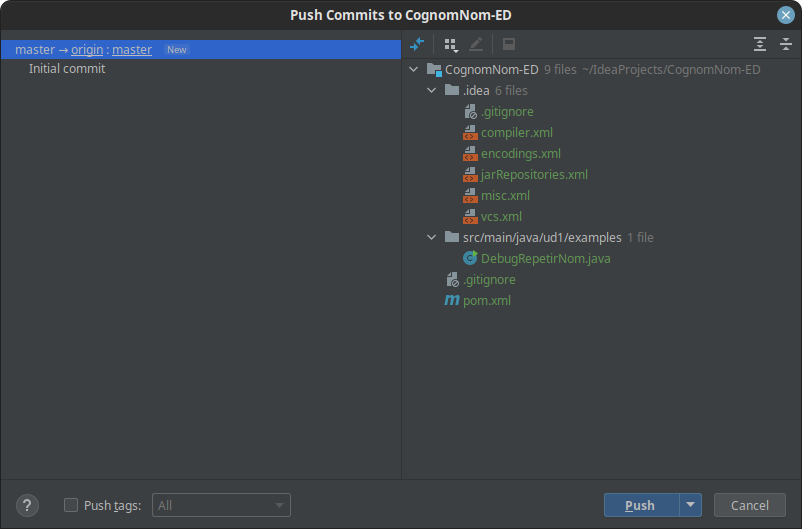This screenshot has width=802, height=529.
Task: Click the Show Diff toolbar icon
Action: [417, 45]
